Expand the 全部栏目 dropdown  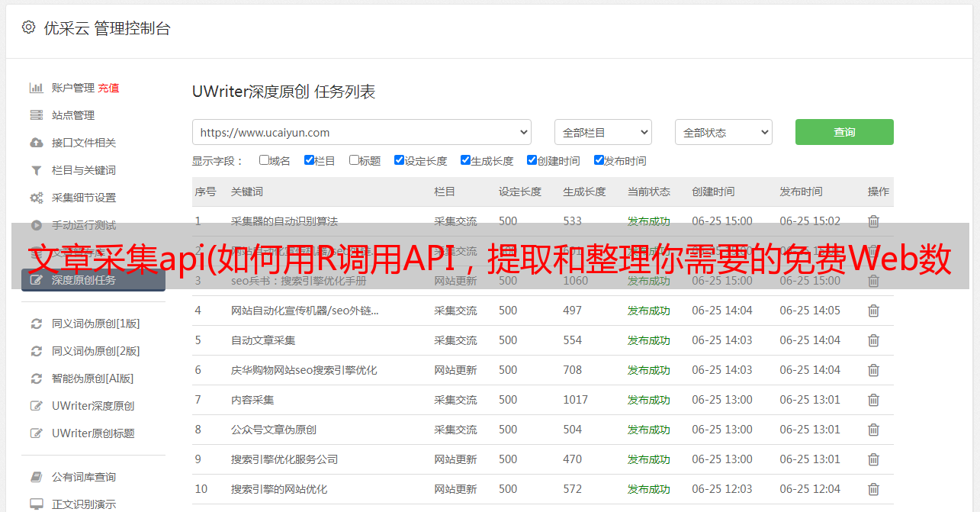(x=602, y=132)
